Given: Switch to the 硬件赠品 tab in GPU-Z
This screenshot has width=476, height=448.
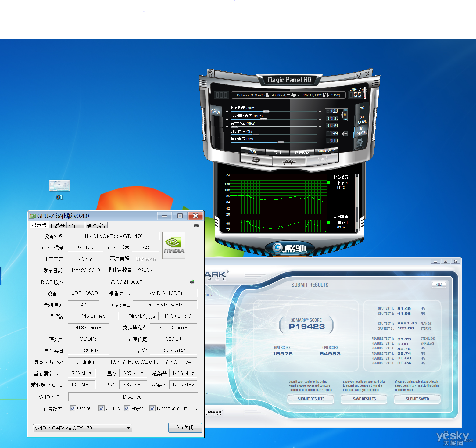Looking at the screenshot, I should [96, 226].
